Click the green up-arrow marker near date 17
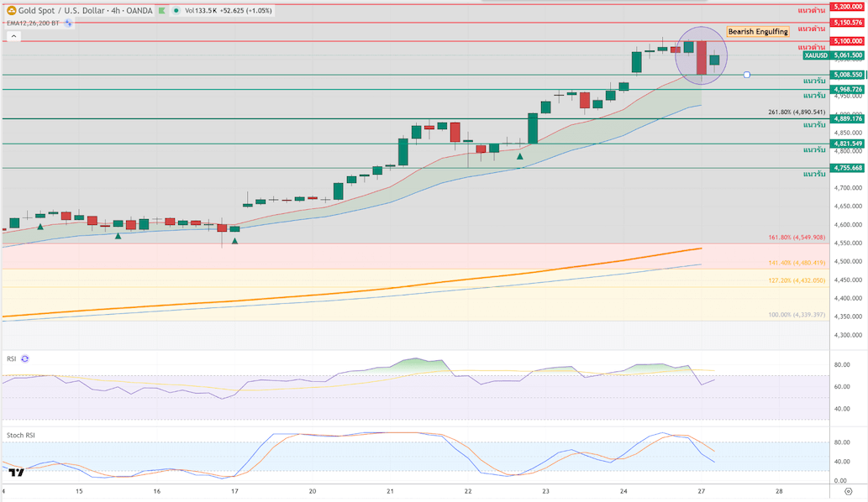This screenshot has width=868, height=502. [234, 241]
